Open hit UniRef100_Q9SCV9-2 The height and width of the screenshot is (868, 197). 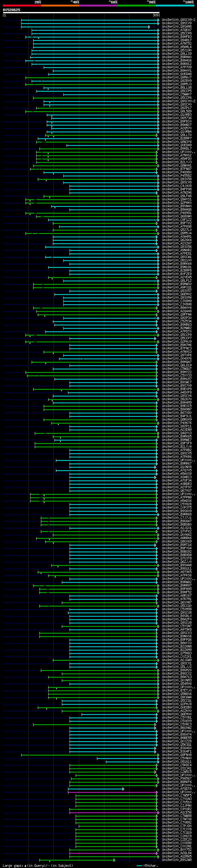click(x=179, y=20)
